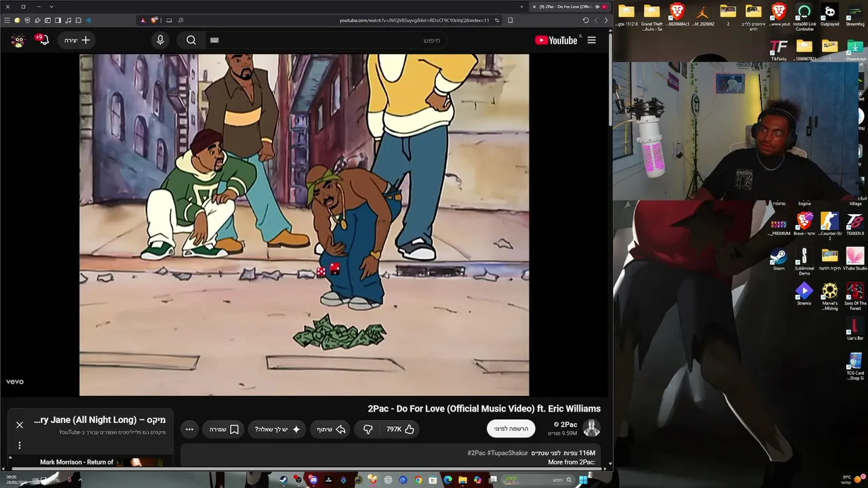Screen dimensions: 868x488
Task: Open the Steam desktop shortcut
Action: 778,260
